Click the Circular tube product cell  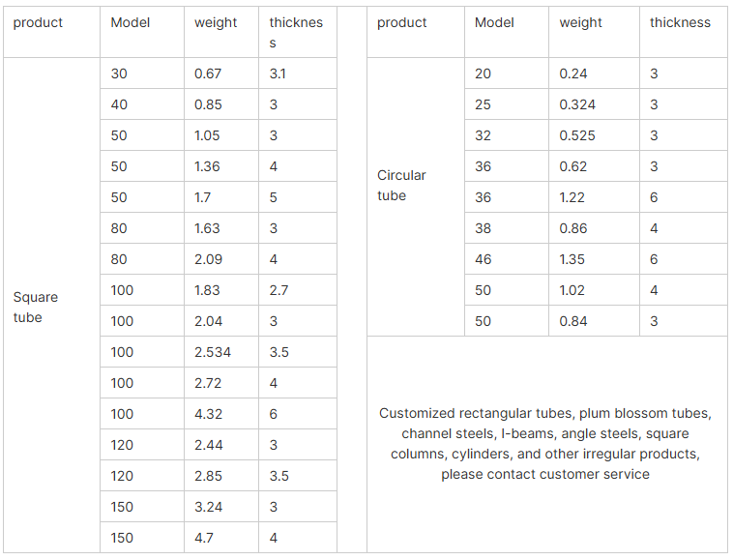coord(416,196)
